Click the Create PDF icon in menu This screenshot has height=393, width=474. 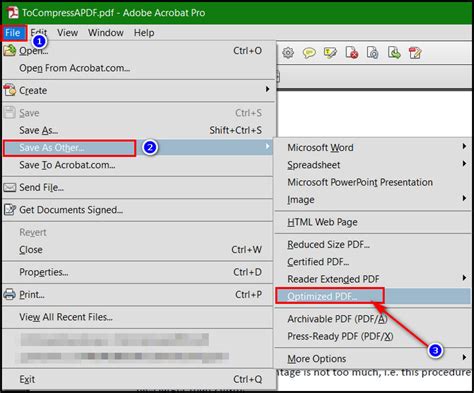(10, 90)
